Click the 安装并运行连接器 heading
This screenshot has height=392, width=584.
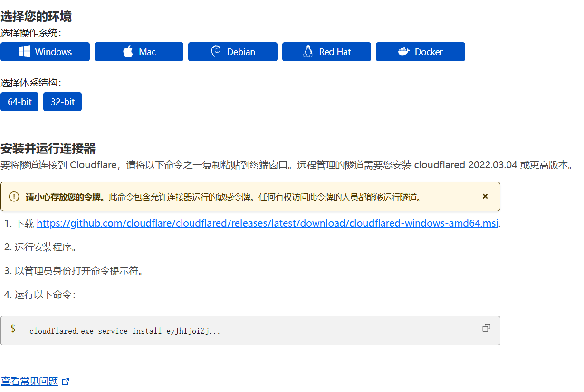48,149
